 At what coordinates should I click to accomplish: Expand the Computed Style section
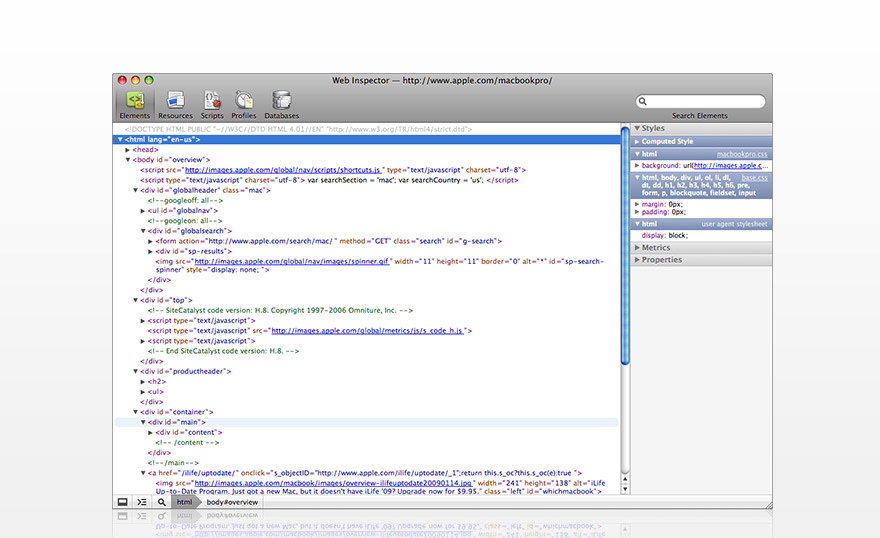(637, 141)
